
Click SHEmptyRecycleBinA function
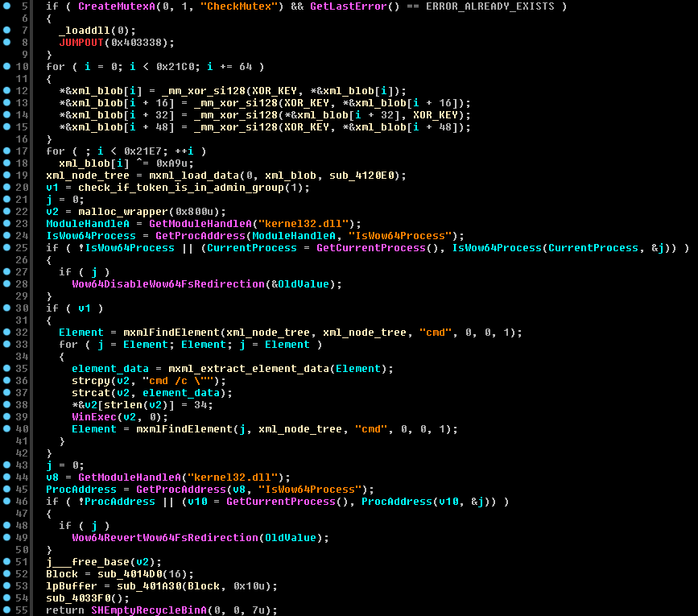(x=149, y=610)
